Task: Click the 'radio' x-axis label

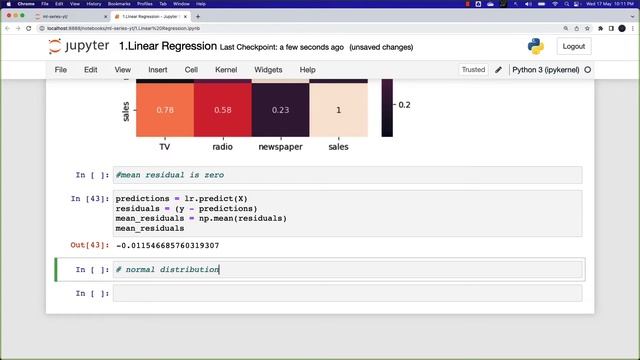Action: 222,147
